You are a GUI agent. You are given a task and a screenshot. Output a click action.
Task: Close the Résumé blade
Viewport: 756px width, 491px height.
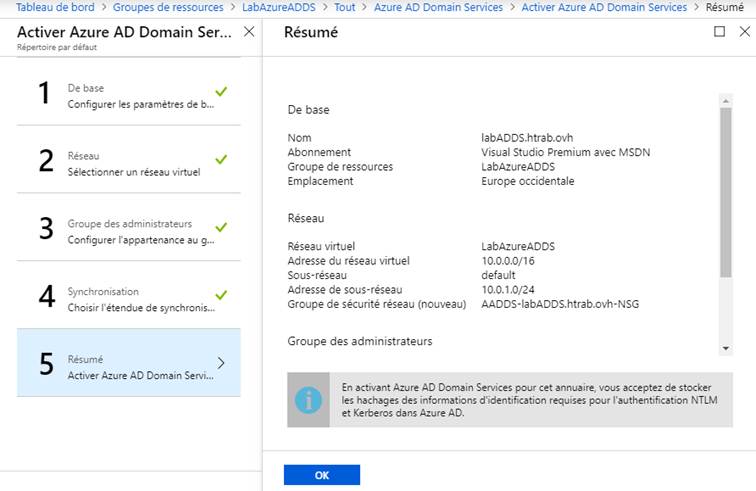click(x=744, y=31)
